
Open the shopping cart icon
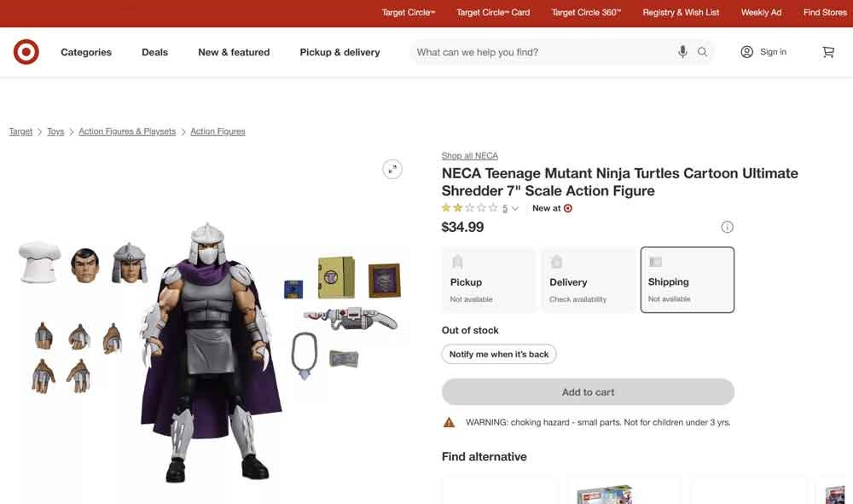click(x=828, y=52)
